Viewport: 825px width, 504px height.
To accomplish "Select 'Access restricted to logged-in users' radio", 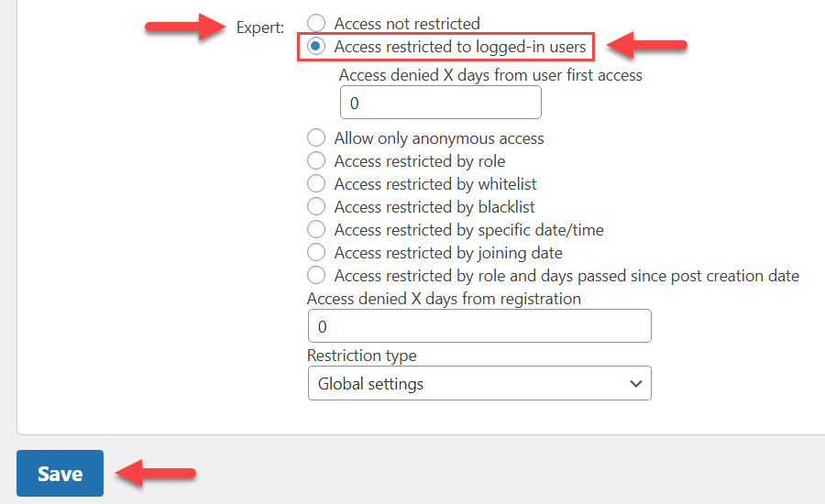I will 316,47.
